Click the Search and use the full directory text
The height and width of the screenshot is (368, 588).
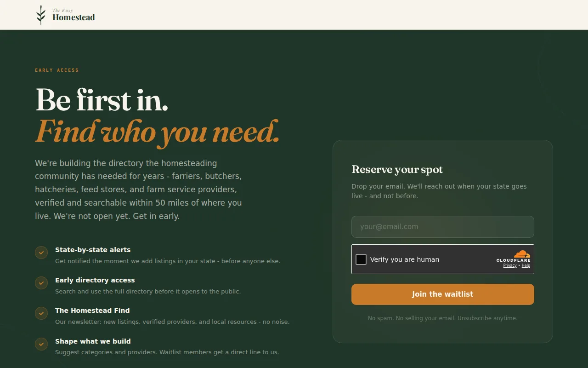148,292
